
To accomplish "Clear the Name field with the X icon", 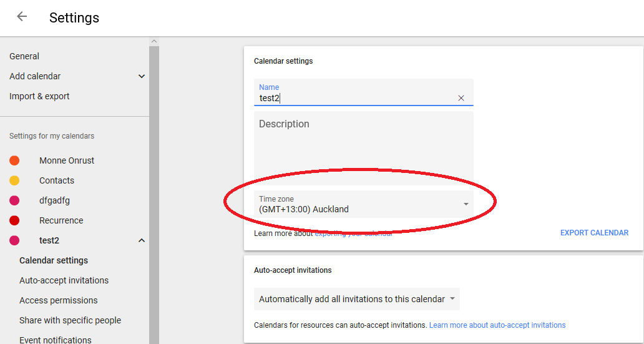I will [461, 98].
